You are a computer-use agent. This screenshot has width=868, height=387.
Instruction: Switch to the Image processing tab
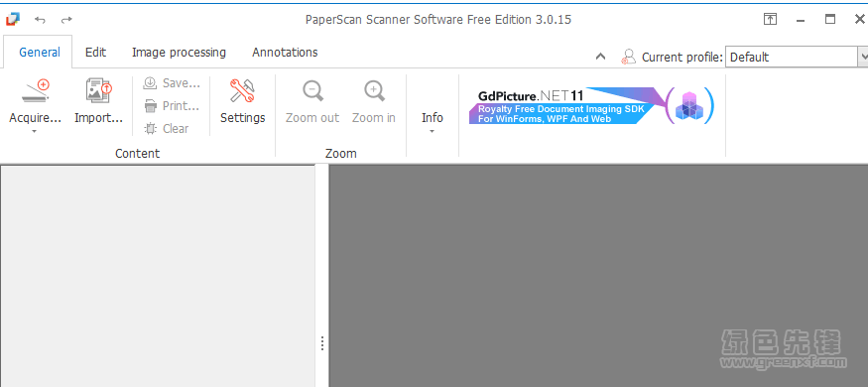179,53
